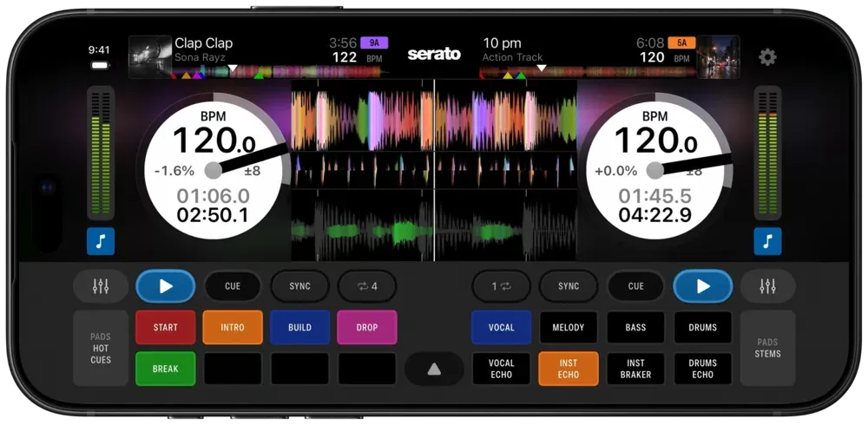Image resolution: width=868 pixels, height=425 pixels.
Task: Tap the Serato logo
Action: click(x=434, y=54)
